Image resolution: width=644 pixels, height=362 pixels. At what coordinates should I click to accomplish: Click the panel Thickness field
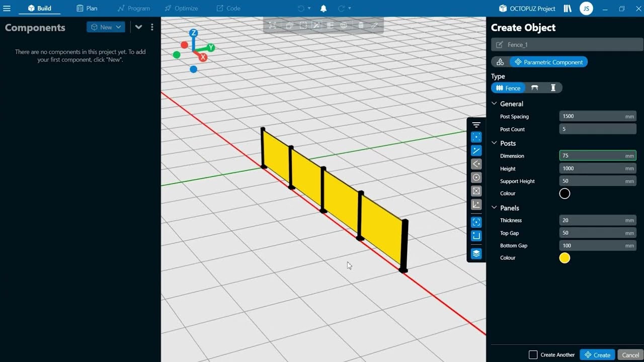pos(598,220)
